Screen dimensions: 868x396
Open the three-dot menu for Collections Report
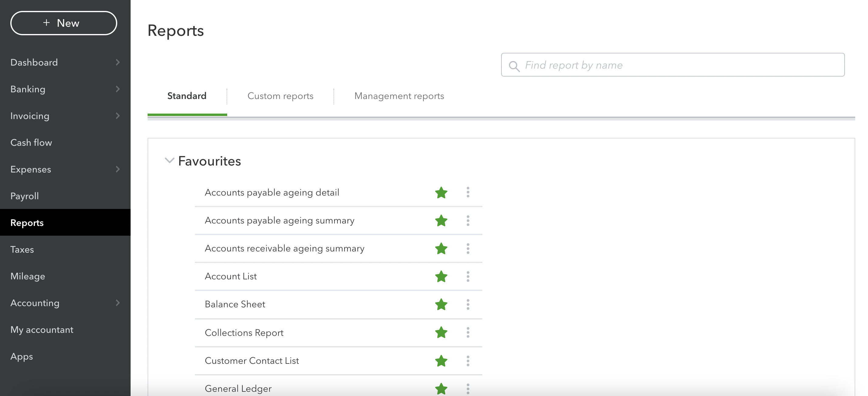click(468, 333)
